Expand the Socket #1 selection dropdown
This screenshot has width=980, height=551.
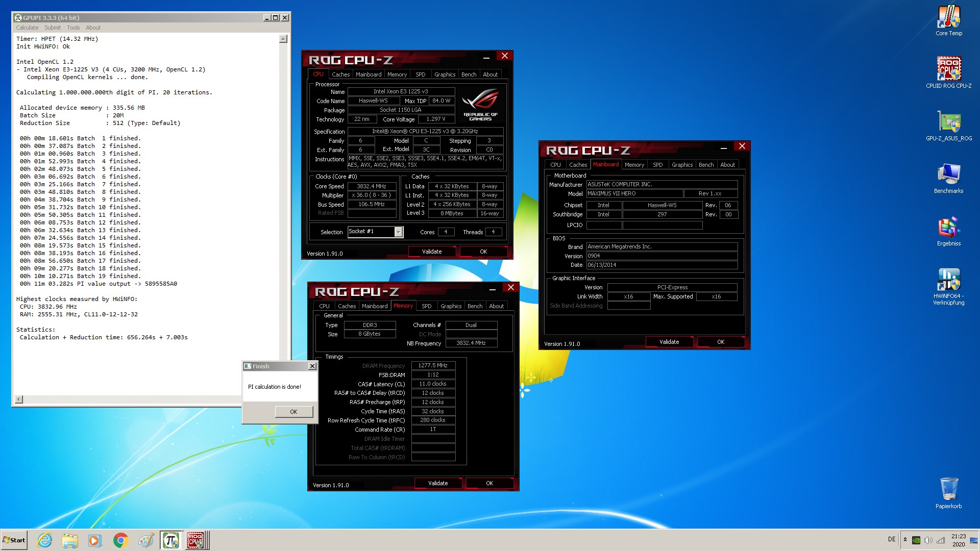point(399,232)
